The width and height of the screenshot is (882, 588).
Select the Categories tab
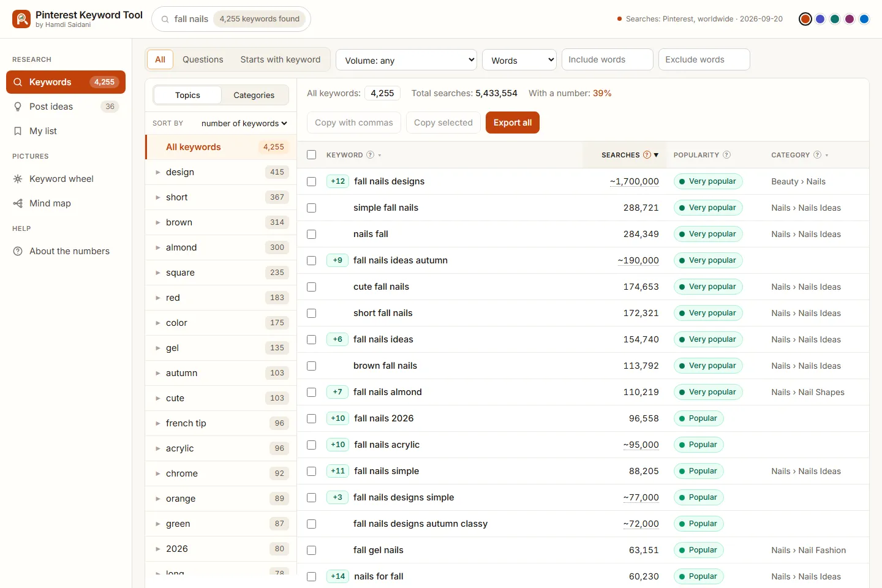click(x=254, y=95)
